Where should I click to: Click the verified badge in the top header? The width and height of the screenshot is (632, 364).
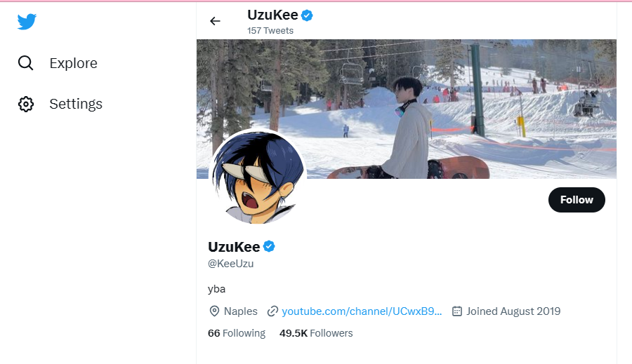tap(307, 15)
